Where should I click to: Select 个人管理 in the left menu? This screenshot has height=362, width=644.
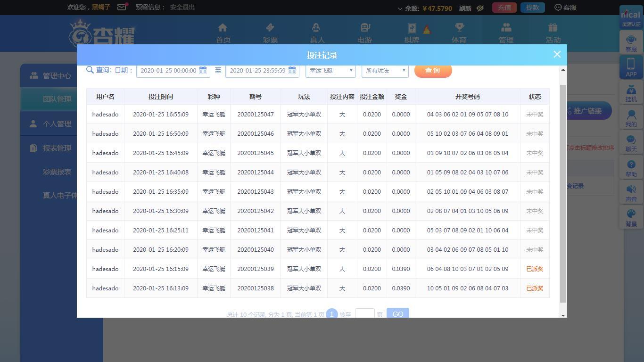57,123
